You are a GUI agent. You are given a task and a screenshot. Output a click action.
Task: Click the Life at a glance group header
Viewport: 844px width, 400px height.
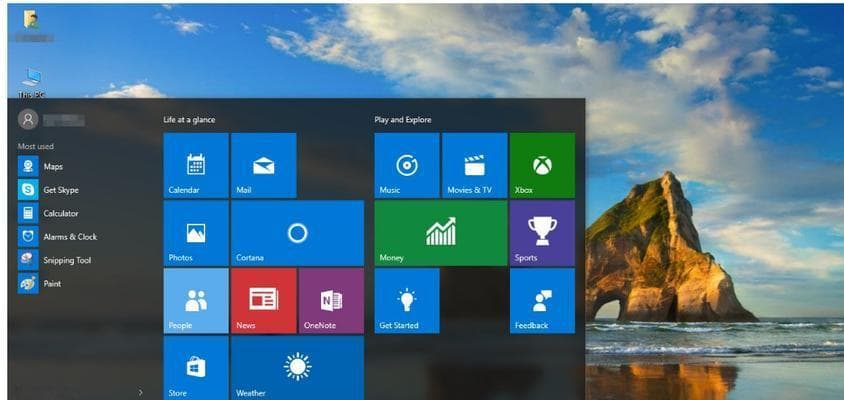(189, 120)
